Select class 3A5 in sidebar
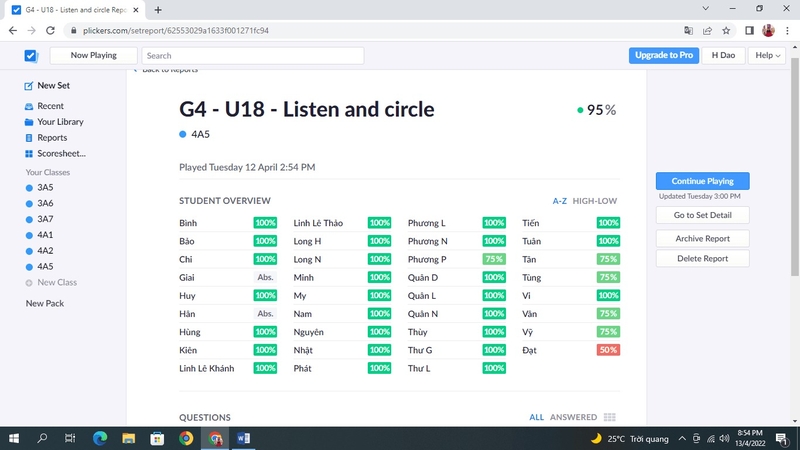Screen dimensions: 800x450 (x=45, y=188)
